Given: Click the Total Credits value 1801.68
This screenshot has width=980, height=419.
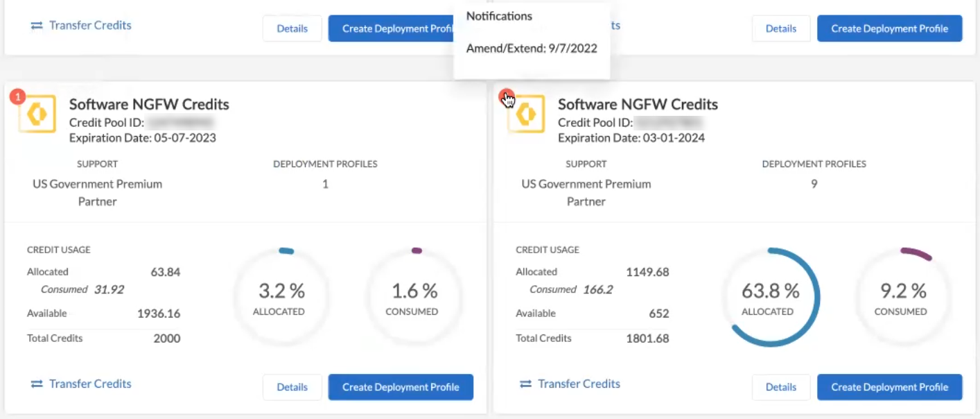Looking at the screenshot, I should coord(647,339).
